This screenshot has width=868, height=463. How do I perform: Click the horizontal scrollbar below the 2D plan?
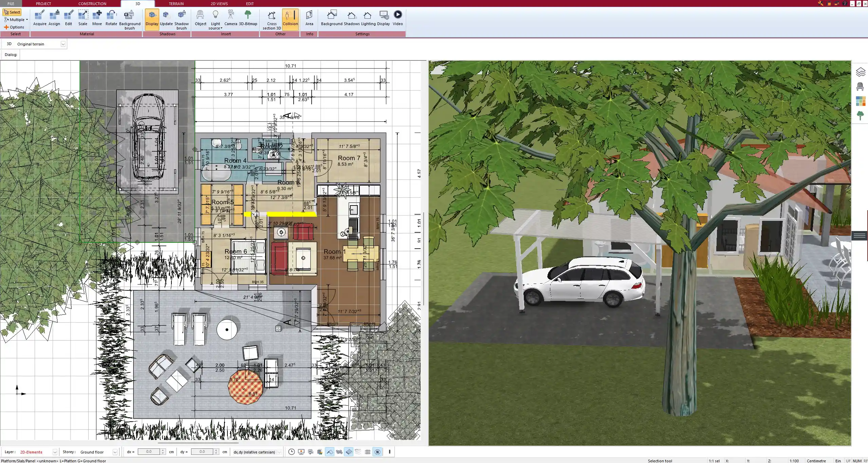[198, 443]
